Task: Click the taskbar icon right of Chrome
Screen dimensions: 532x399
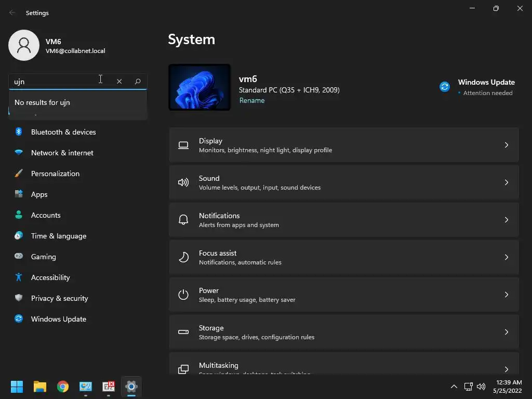Action: tap(86, 387)
